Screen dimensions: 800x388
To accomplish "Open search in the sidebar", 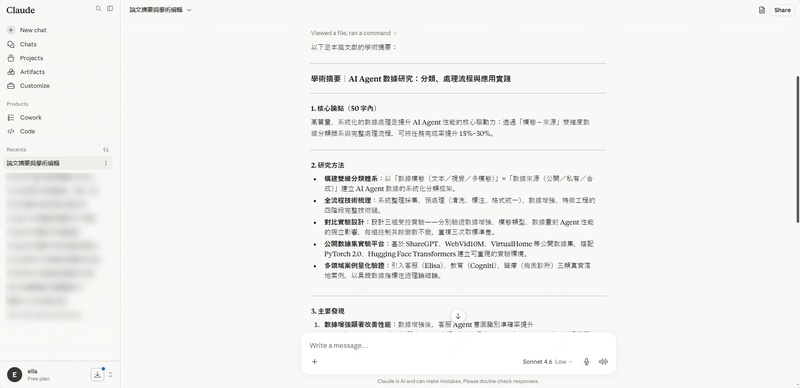I will tap(98, 9).
